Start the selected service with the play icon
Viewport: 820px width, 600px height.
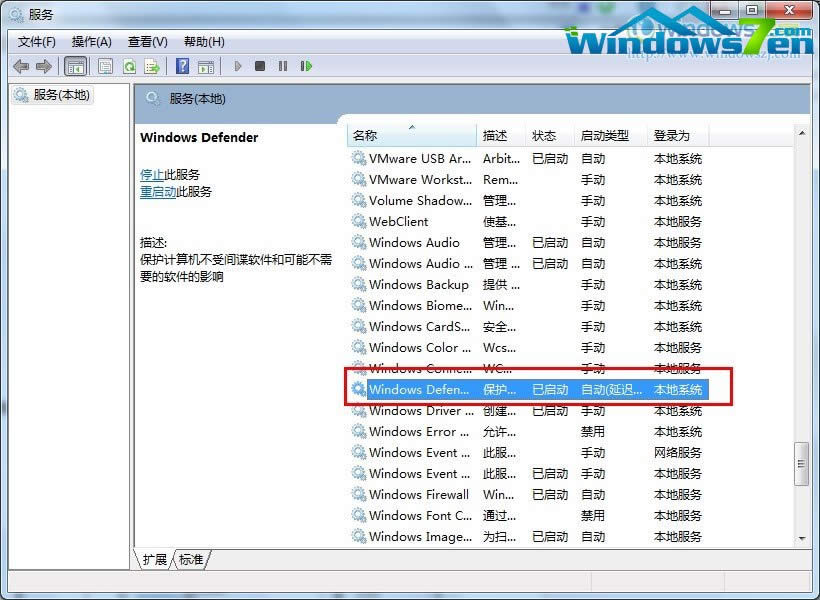238,66
